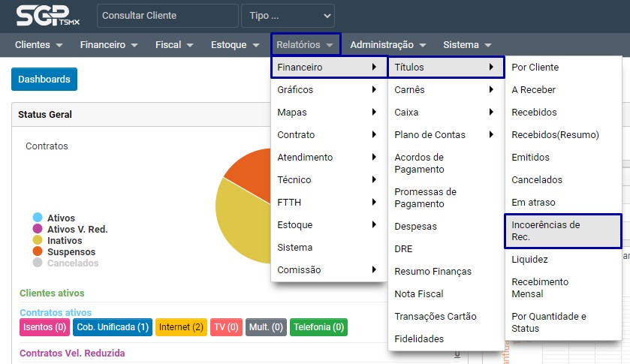The height and width of the screenshot is (364, 630).
Task: Open the Clientes ativos link
Action: tap(52, 293)
